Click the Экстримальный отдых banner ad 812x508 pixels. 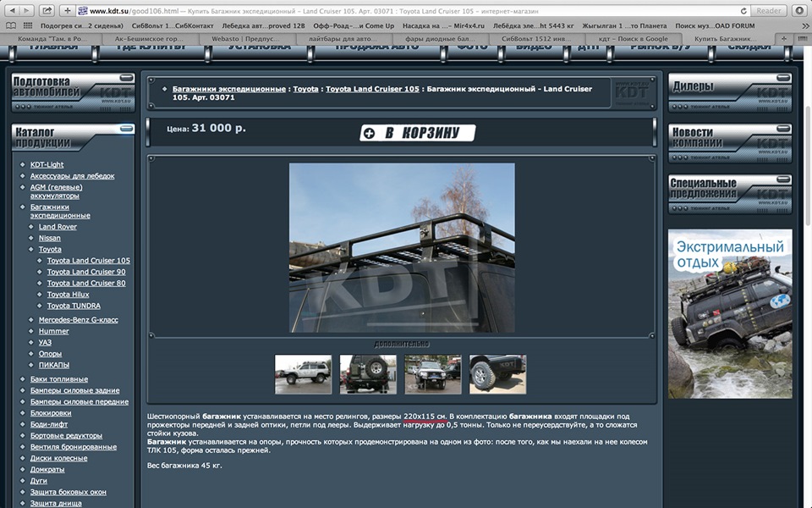pos(730,313)
